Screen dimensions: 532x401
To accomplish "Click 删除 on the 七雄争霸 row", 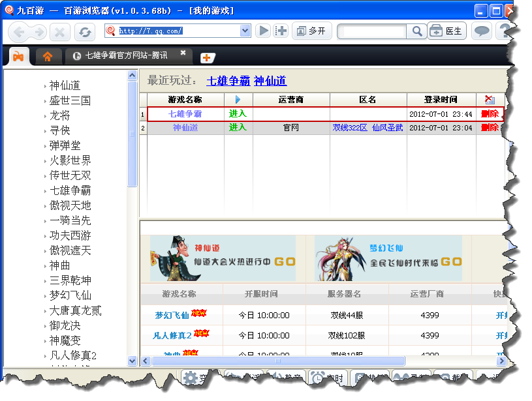I will [490, 114].
